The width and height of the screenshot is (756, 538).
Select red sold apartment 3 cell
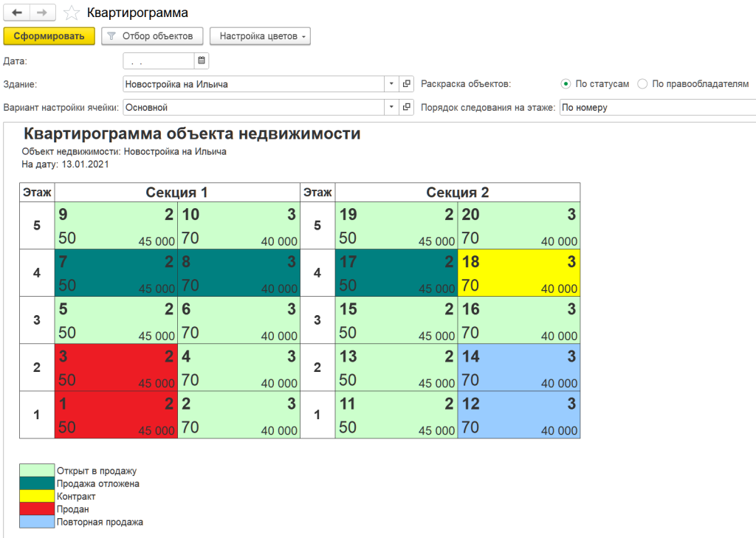(x=116, y=368)
